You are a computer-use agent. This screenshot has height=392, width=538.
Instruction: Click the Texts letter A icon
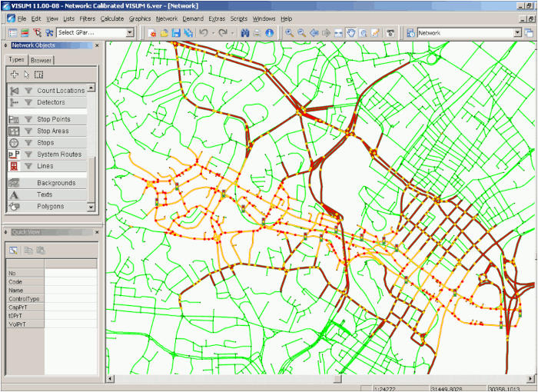14,194
